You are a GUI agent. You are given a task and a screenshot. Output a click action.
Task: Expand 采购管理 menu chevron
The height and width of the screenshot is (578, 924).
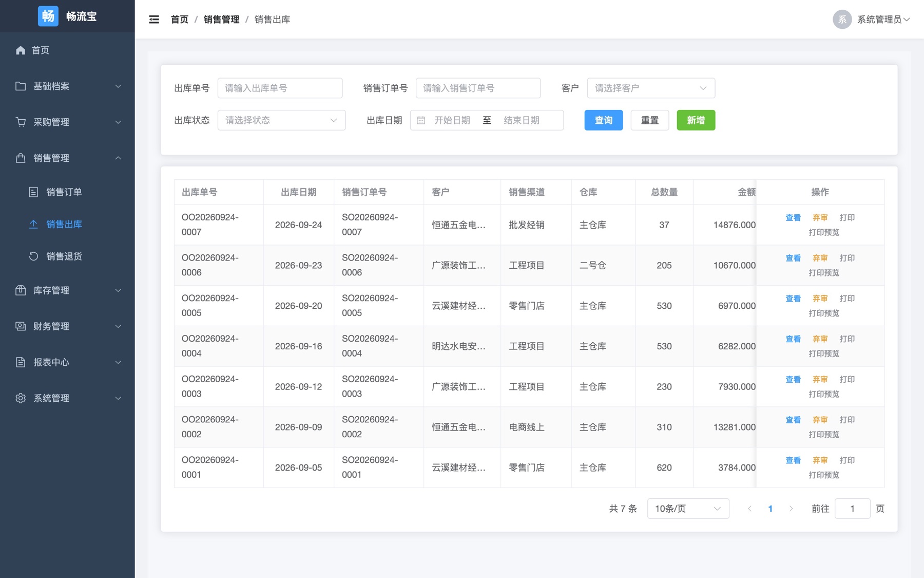pyautogui.click(x=118, y=122)
